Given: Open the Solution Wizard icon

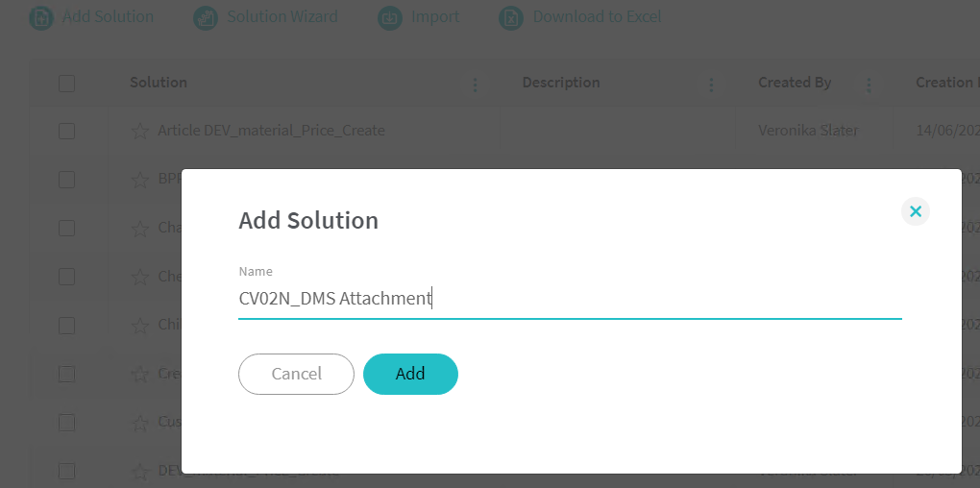Looking at the screenshot, I should pos(206,17).
